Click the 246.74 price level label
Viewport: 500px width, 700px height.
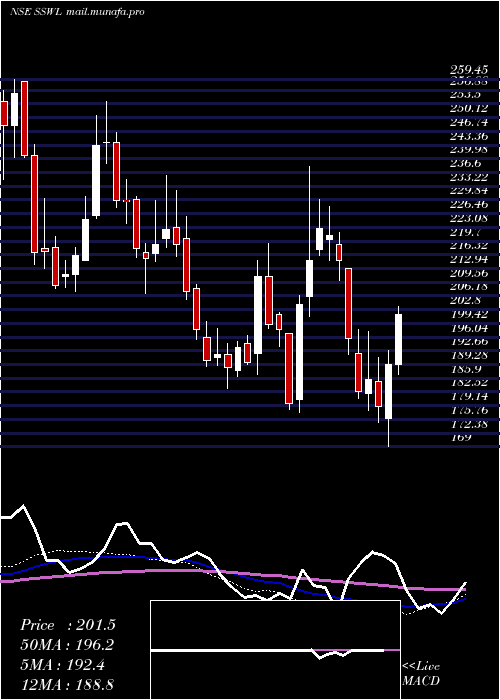coord(468,122)
